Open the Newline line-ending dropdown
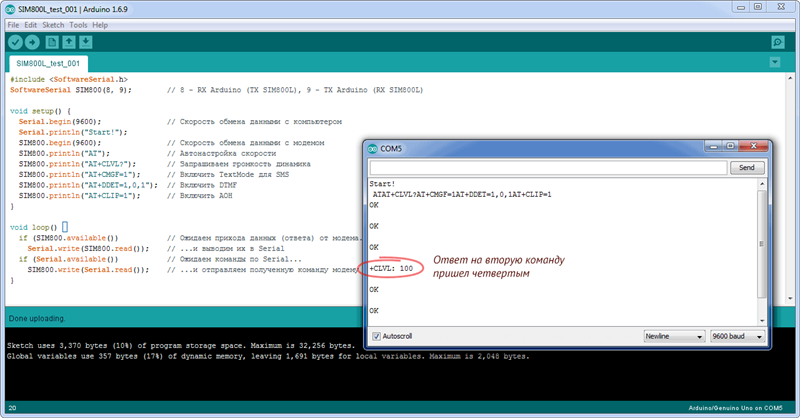Screen dimensions: 800x418 [x=672, y=336]
